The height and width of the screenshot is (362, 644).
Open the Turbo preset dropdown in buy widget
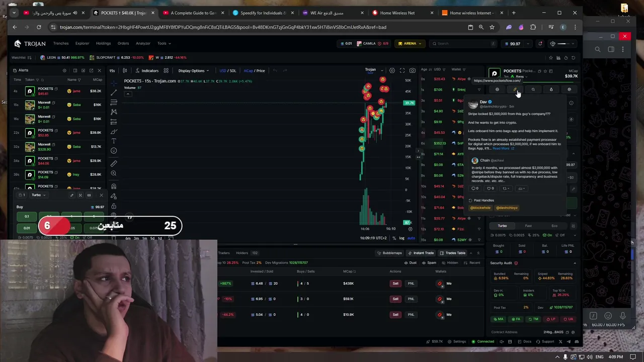(38, 195)
